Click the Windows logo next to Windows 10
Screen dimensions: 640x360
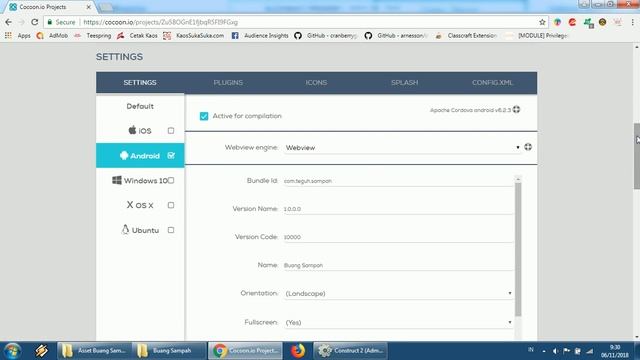point(117,180)
